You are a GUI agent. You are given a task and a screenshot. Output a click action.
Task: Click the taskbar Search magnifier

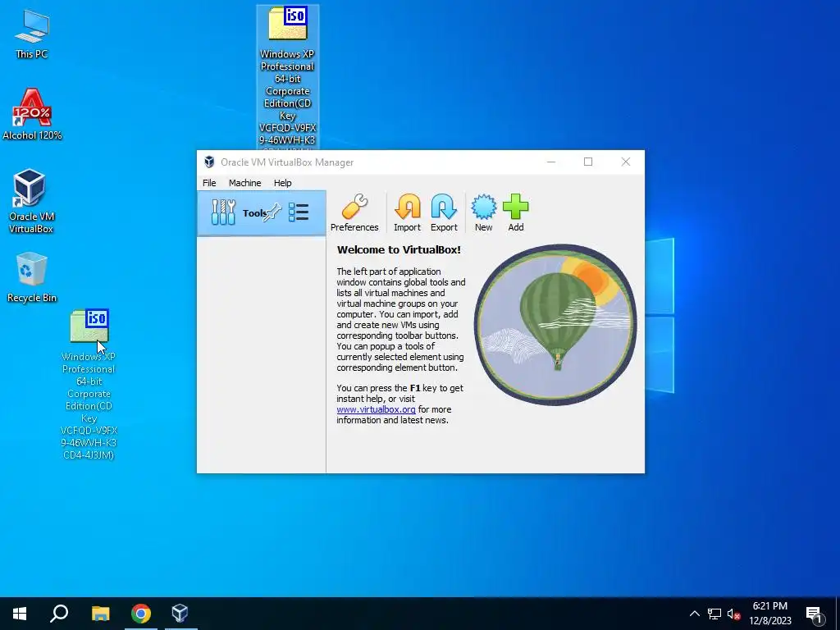59,614
